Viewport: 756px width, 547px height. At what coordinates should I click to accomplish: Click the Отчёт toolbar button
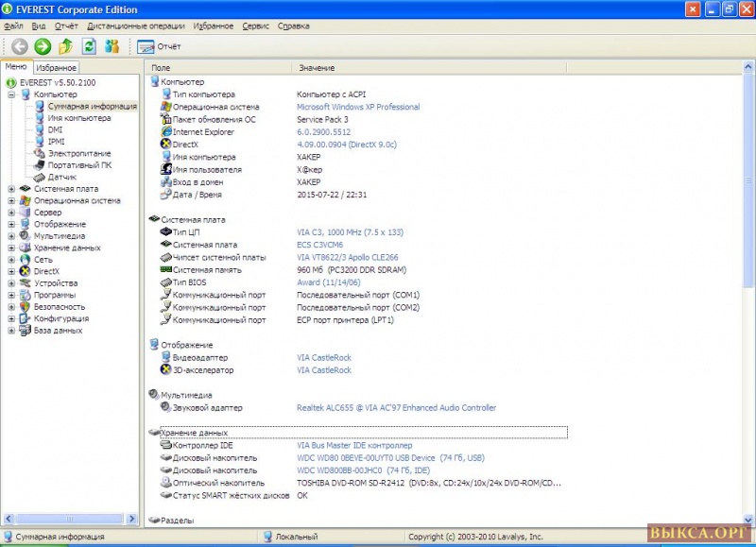point(159,46)
